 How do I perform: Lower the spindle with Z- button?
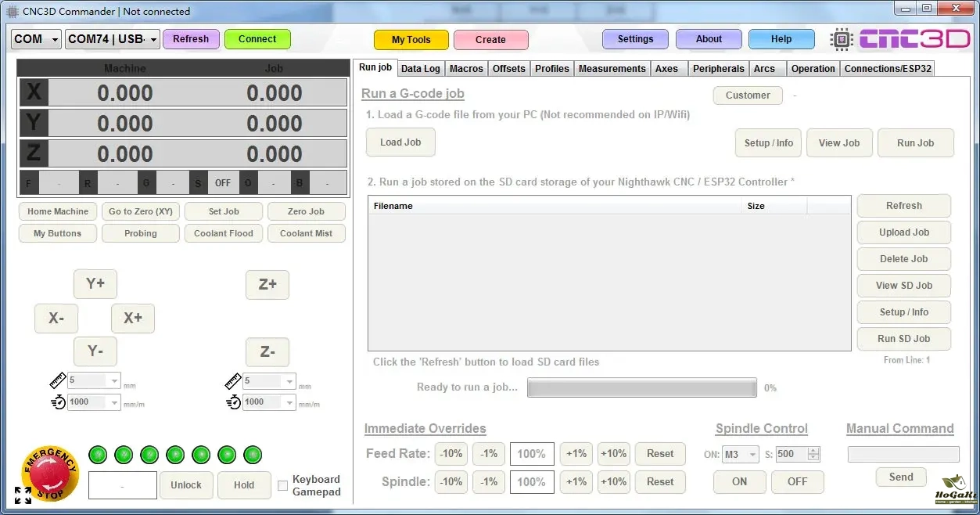tap(267, 352)
